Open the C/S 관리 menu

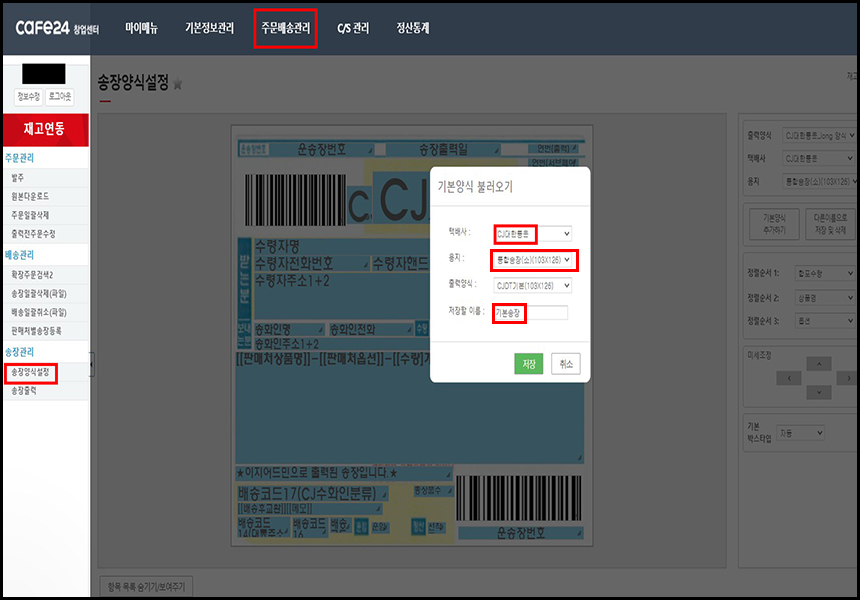[x=353, y=28]
